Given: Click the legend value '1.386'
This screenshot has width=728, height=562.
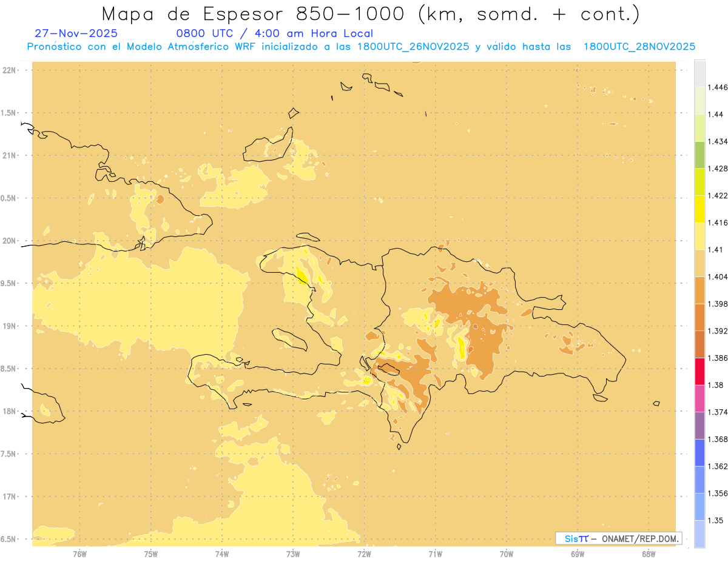Looking at the screenshot, I should tap(718, 358).
